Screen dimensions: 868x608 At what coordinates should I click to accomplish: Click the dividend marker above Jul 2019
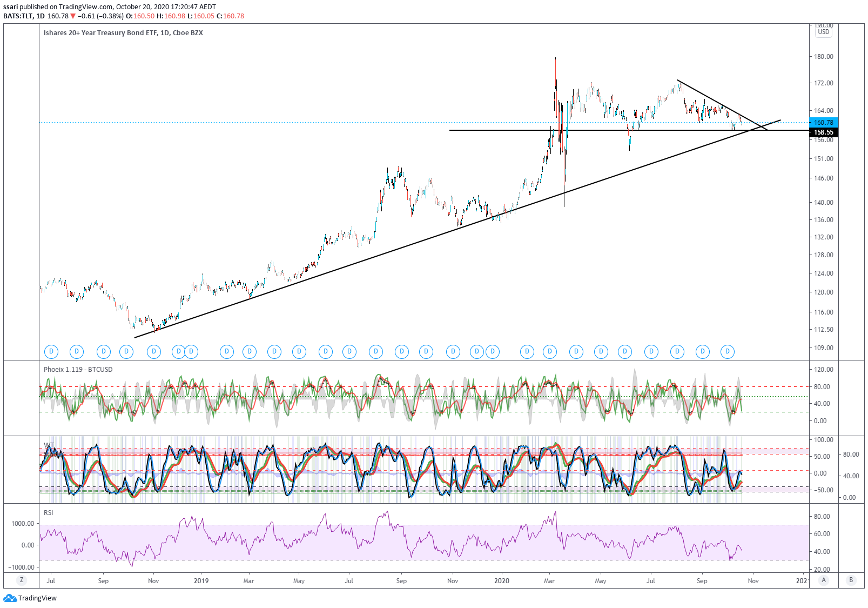[349, 352]
